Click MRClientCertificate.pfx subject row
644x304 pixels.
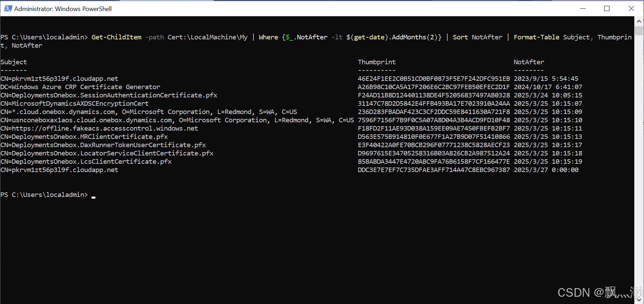84,137
